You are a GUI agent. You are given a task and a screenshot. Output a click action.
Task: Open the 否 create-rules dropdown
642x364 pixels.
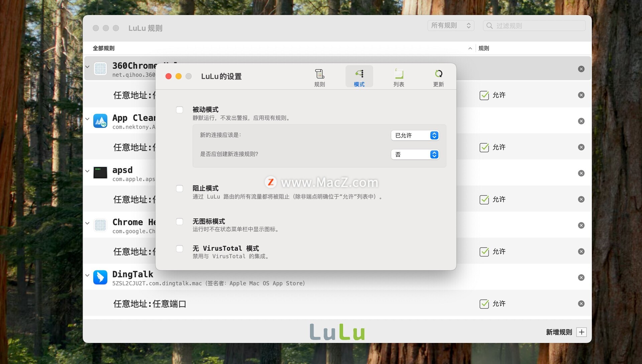415,154
